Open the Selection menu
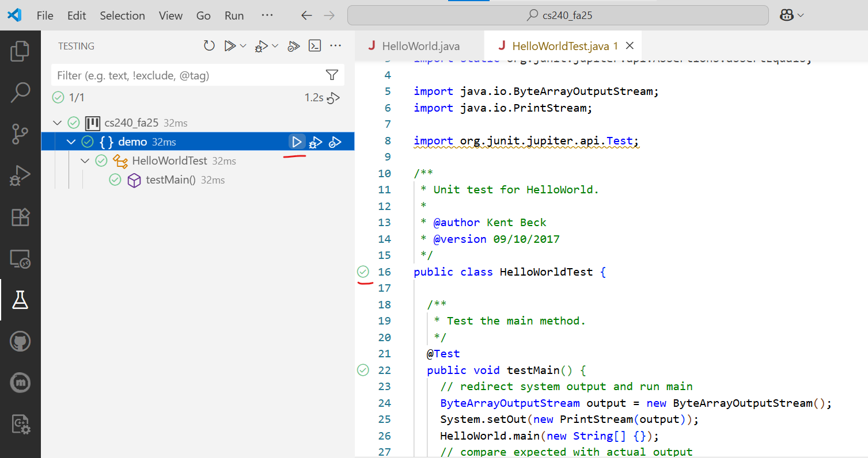868x458 pixels. tap(122, 16)
